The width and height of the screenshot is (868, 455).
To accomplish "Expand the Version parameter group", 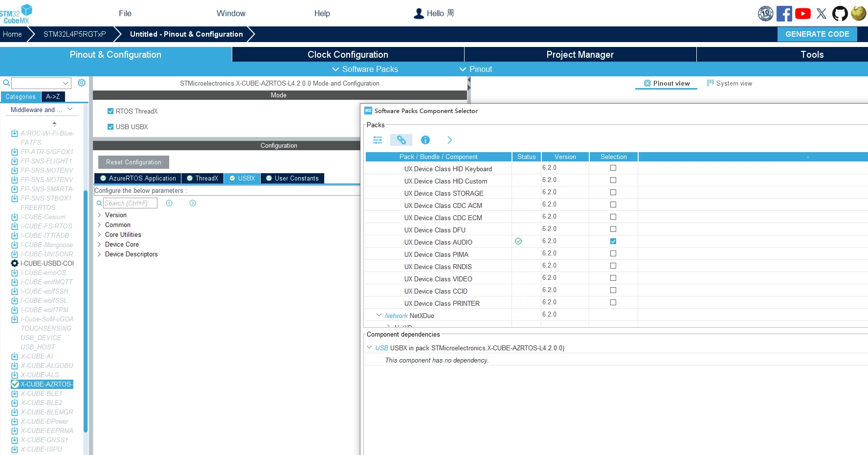I will (99, 215).
